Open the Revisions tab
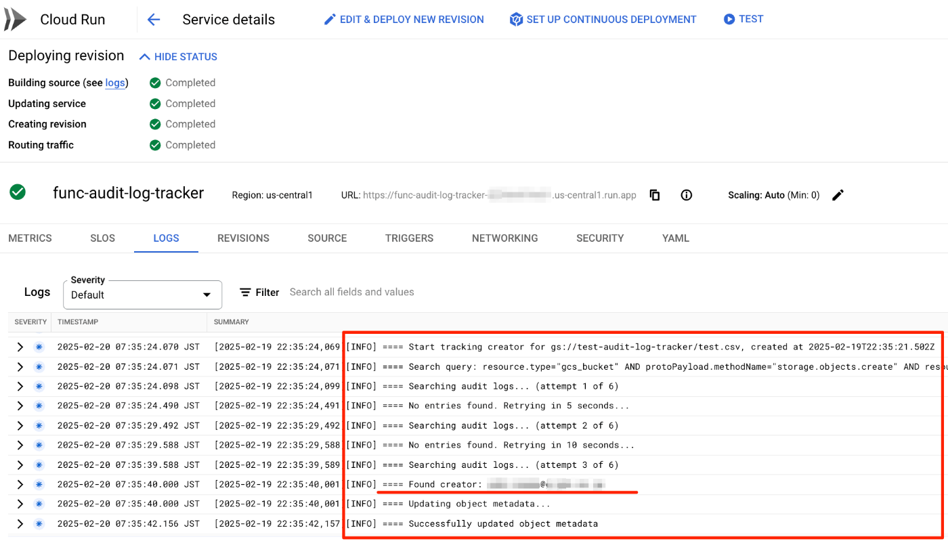 tap(243, 238)
